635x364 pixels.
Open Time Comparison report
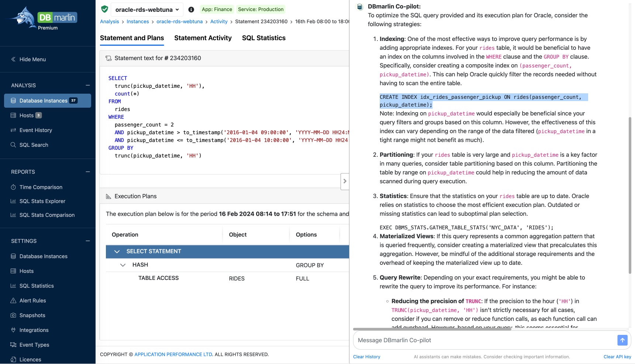tap(41, 187)
